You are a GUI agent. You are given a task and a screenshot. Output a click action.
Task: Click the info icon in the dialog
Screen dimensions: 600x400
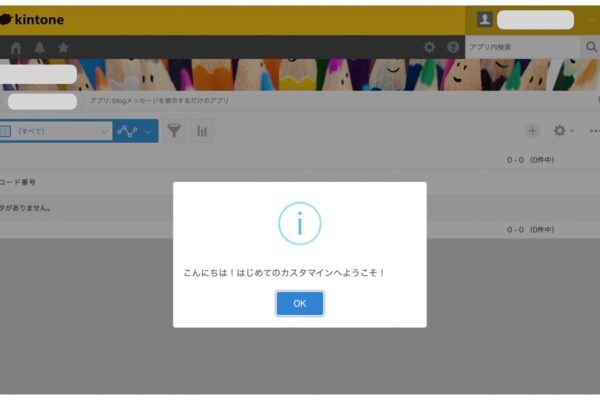click(299, 223)
